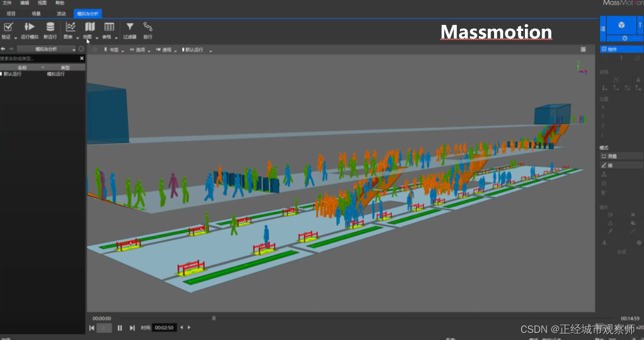Viewport: 644px width, 340px height.
Task: Jump to start of simulation playback
Action: [x=91, y=328]
